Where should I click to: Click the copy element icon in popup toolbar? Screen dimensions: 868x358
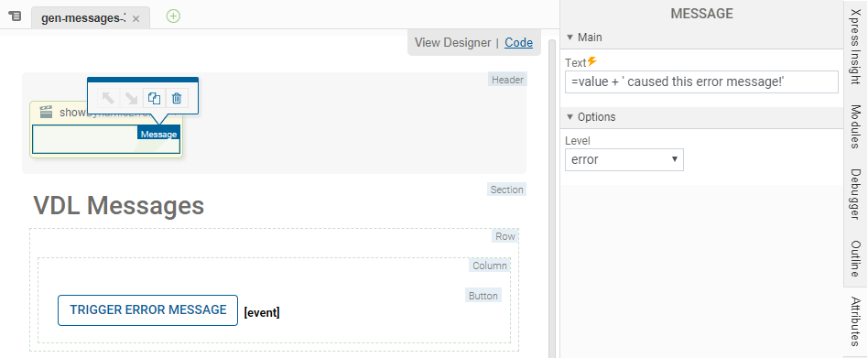(154, 99)
